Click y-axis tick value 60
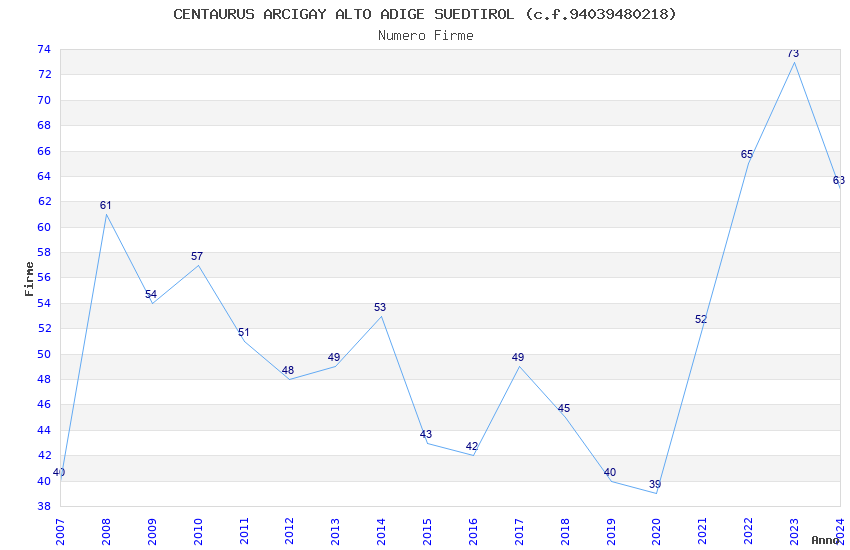 [x=44, y=227]
